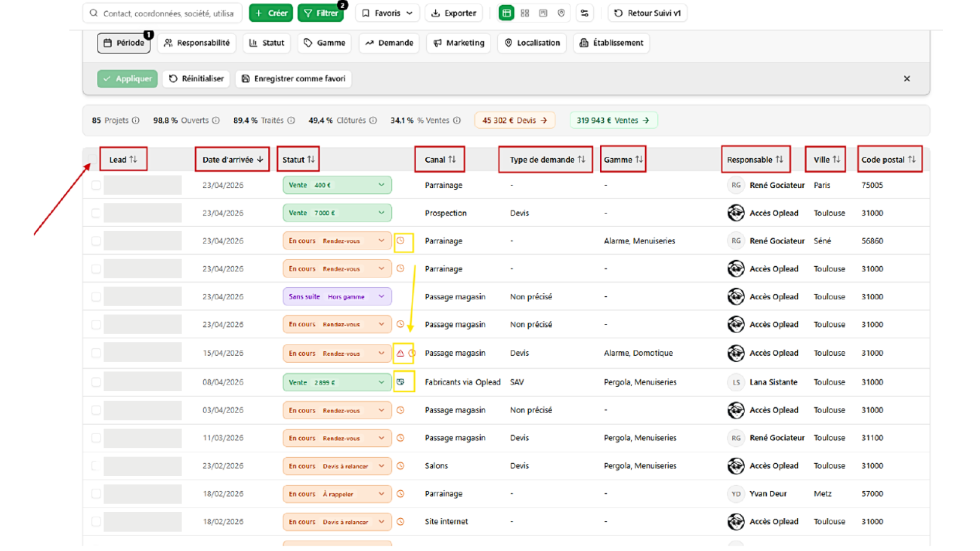
Task: Click Enregistrer comme favori
Action: [x=293, y=79]
